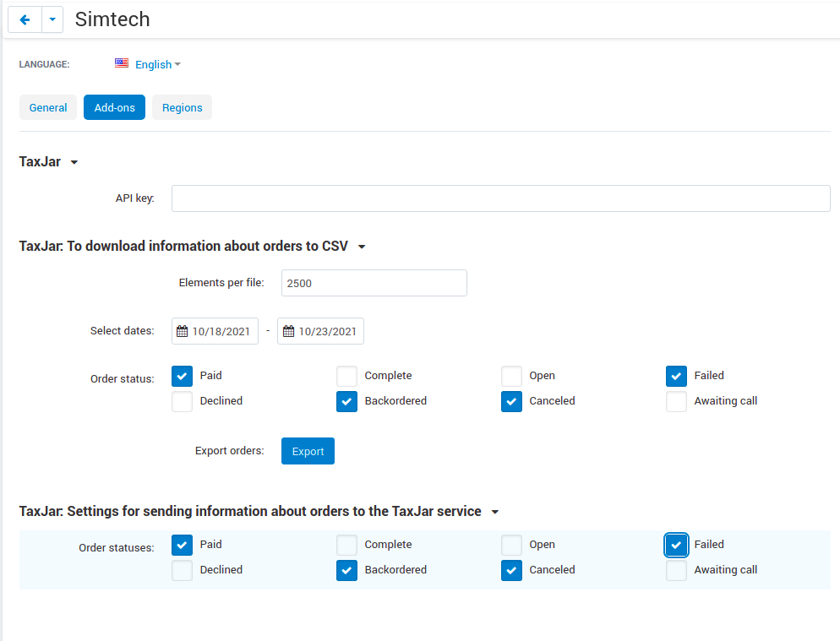This screenshot has width=840, height=641.
Task: Click calendar icon for start date 10/18/2021
Action: pyautogui.click(x=183, y=331)
